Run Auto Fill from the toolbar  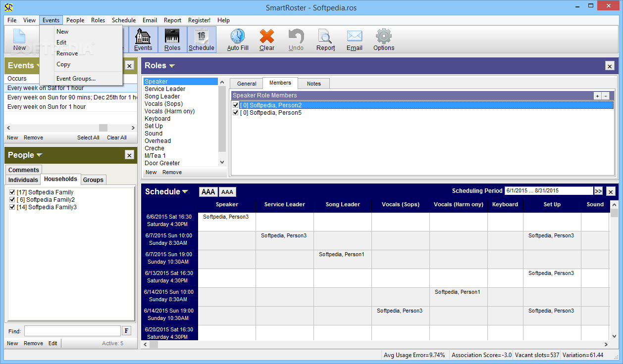(x=238, y=40)
